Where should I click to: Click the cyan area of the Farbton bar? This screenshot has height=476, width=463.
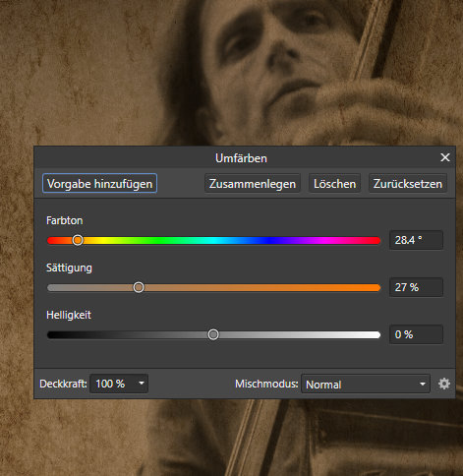click(214, 241)
